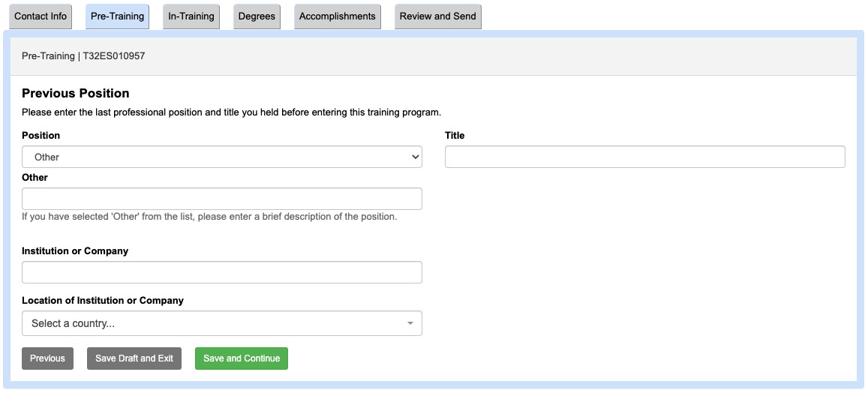This screenshot has height=393, width=868.
Task: Click the 'Institution or Company' label
Action: [x=75, y=251]
